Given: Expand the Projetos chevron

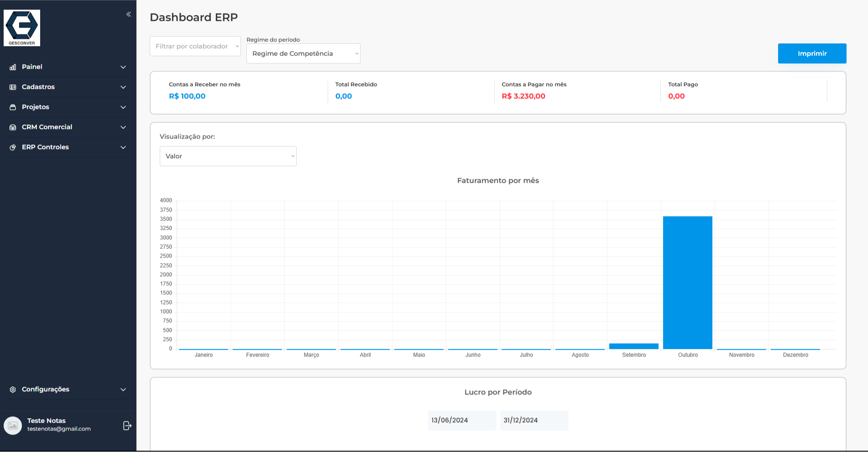Looking at the screenshot, I should click(x=123, y=107).
